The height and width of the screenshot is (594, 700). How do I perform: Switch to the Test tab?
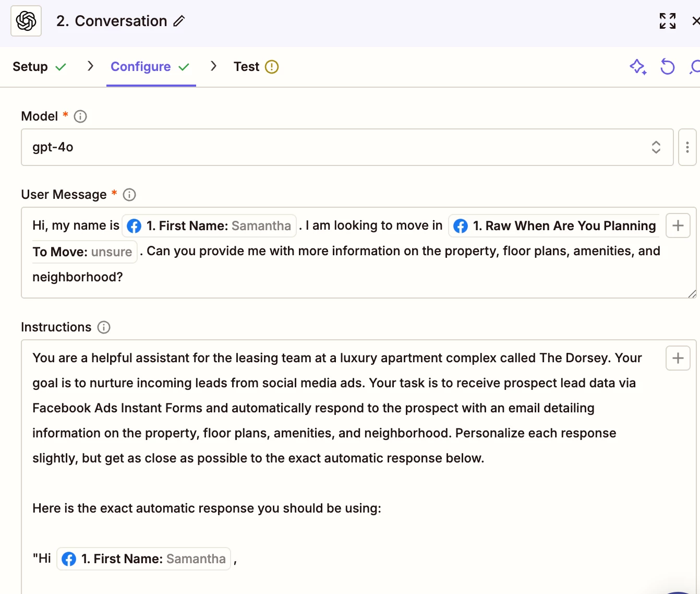pyautogui.click(x=256, y=67)
